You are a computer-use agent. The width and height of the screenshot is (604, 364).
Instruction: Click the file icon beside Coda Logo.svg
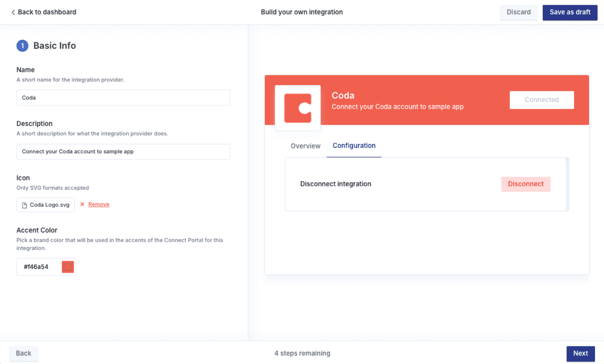[25, 205]
